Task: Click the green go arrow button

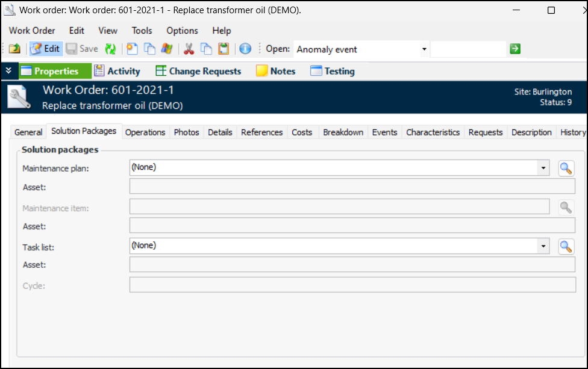Action: (514, 49)
